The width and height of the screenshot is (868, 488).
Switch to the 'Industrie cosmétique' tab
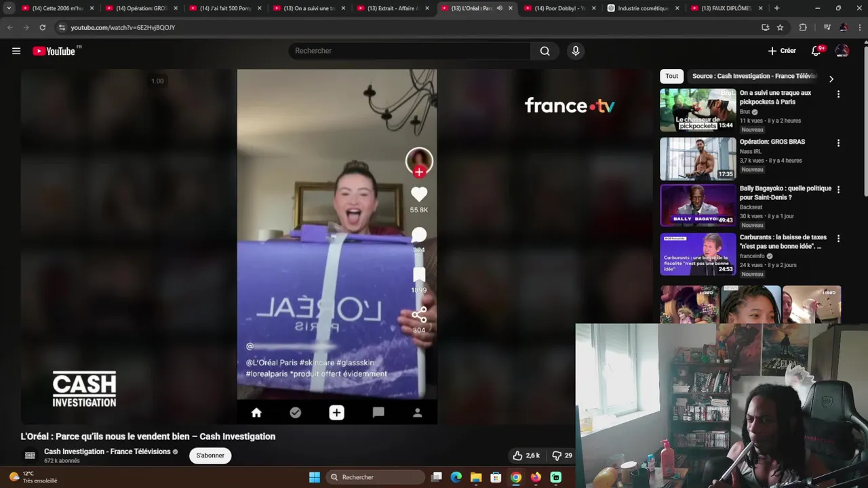pos(643,8)
